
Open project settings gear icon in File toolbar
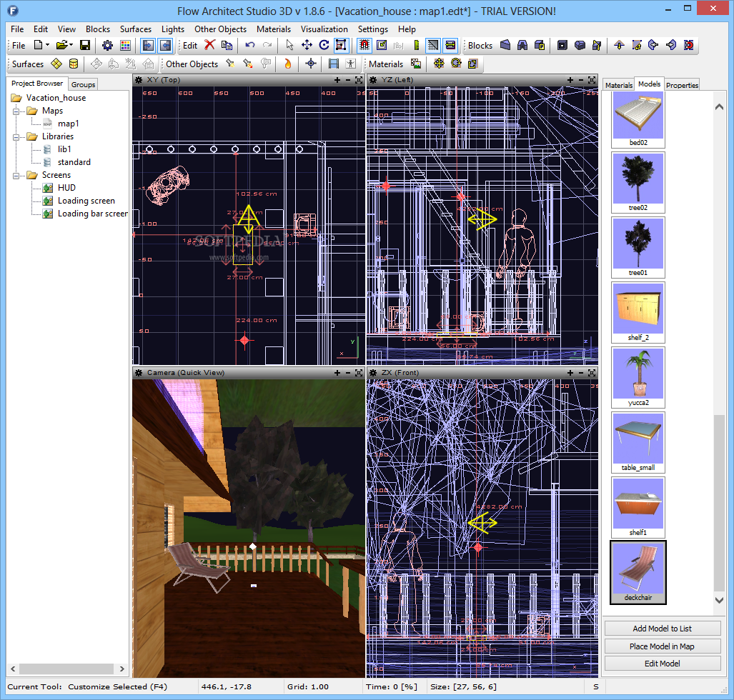(x=108, y=46)
